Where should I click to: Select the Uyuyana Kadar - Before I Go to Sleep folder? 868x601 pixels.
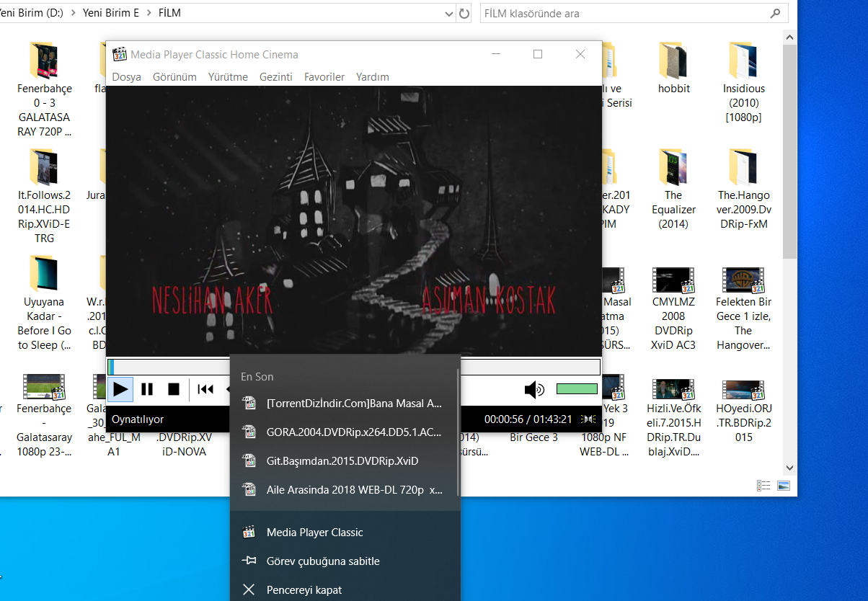45,303
